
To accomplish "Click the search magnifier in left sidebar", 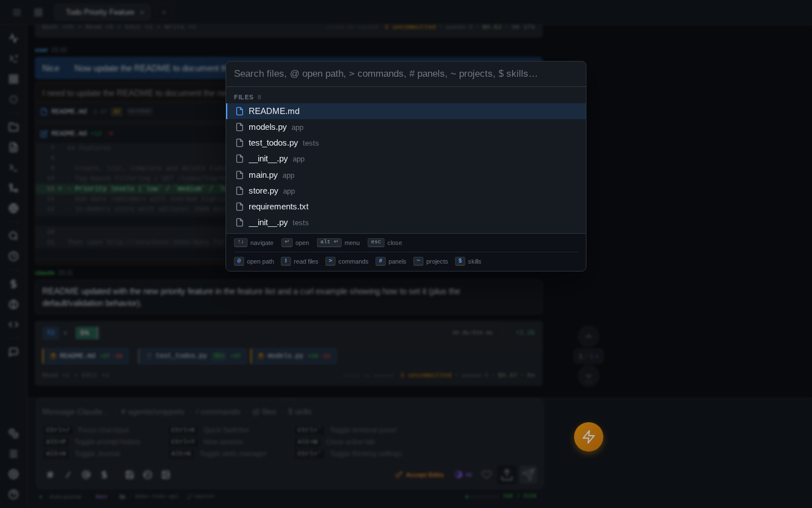I will click(x=14, y=236).
